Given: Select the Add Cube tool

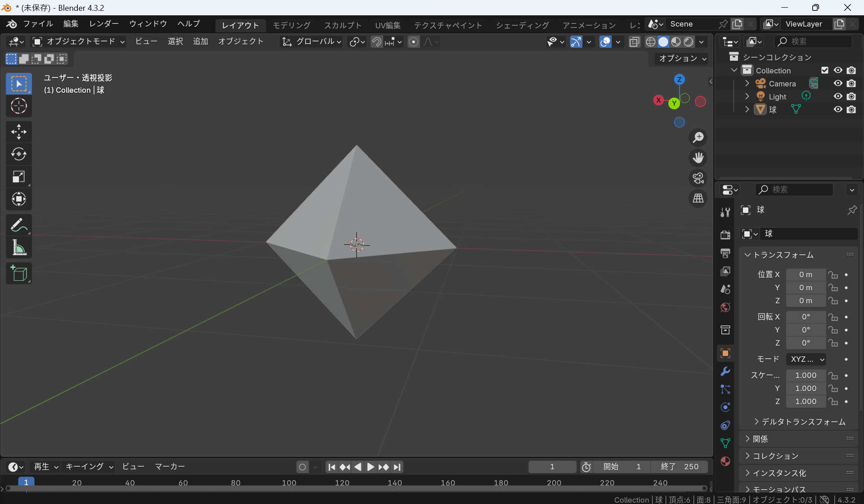Looking at the screenshot, I should click(x=18, y=273).
